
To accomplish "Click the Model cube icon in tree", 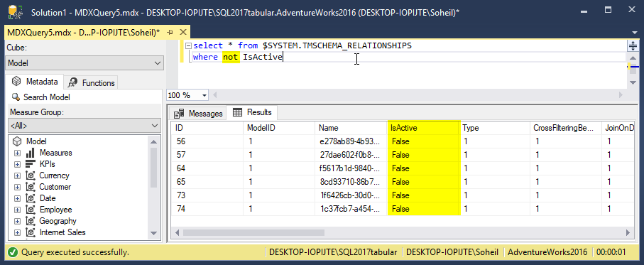I will point(17,141).
